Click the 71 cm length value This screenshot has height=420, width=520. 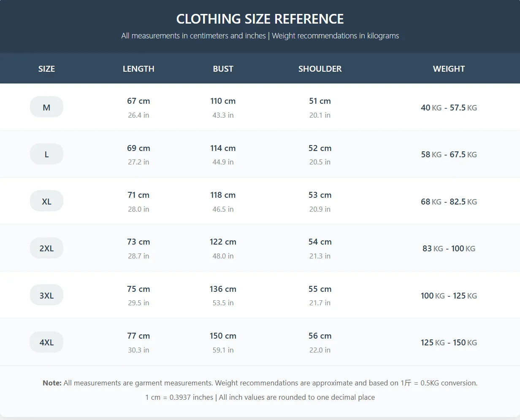pos(138,195)
